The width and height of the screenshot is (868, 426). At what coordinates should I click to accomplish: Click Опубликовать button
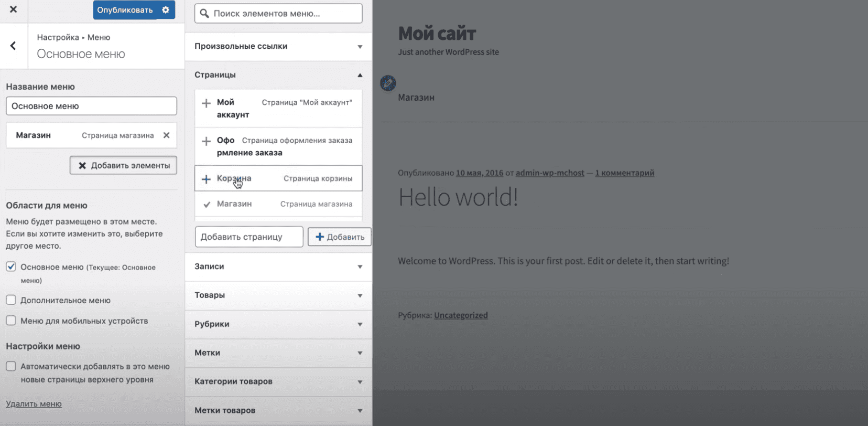[x=125, y=10]
